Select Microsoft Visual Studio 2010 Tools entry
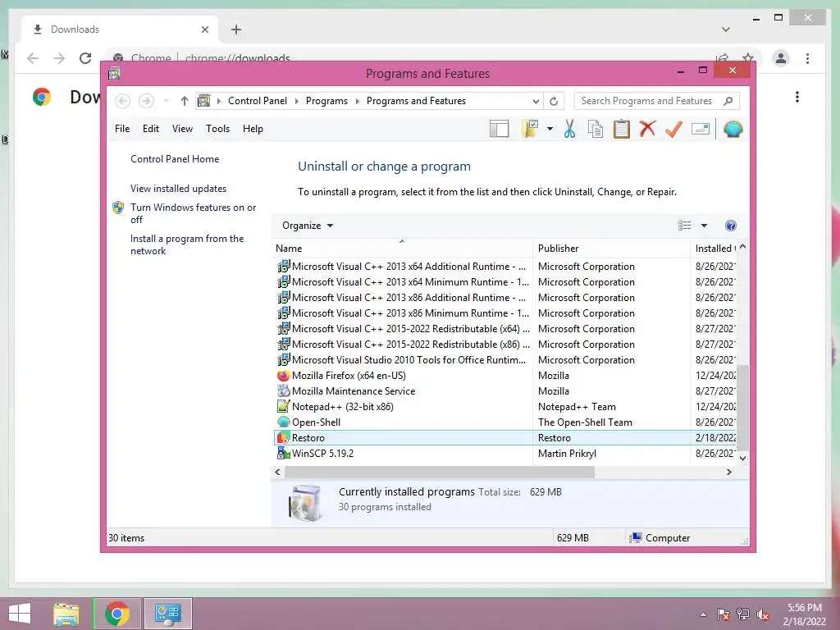This screenshot has height=630, width=840. tap(504, 360)
